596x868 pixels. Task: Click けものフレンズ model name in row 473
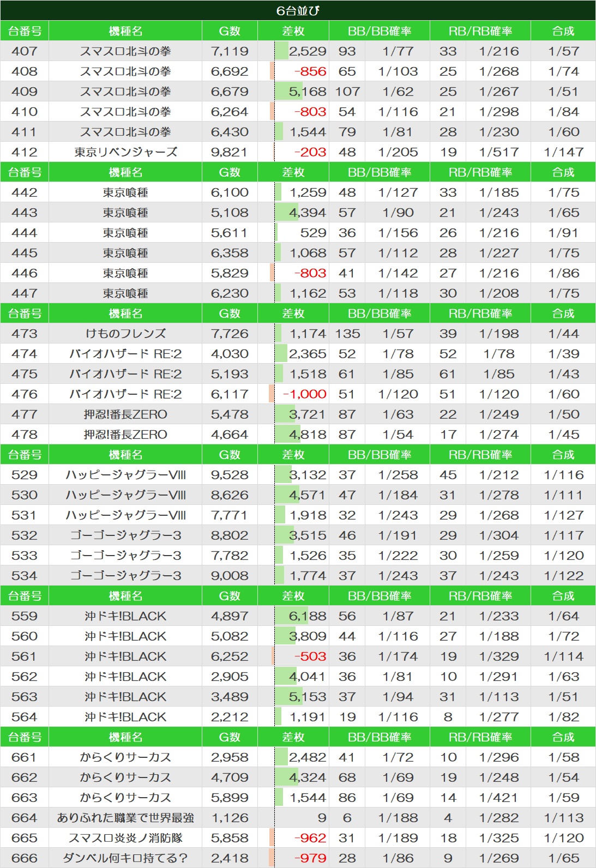click(x=125, y=334)
